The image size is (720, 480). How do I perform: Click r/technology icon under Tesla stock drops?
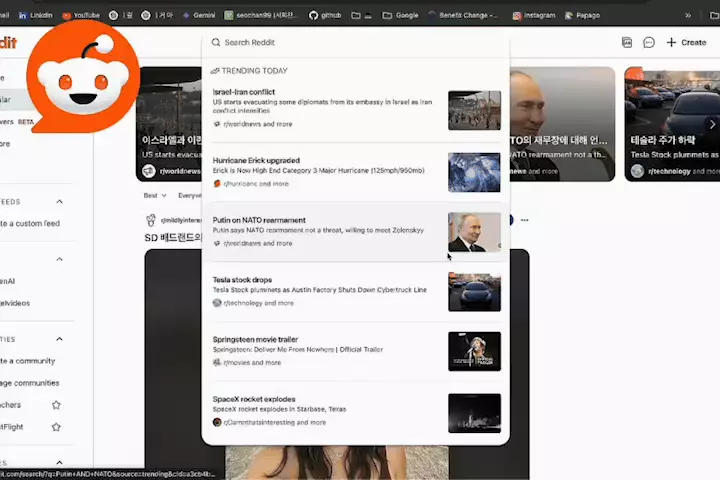(x=217, y=303)
